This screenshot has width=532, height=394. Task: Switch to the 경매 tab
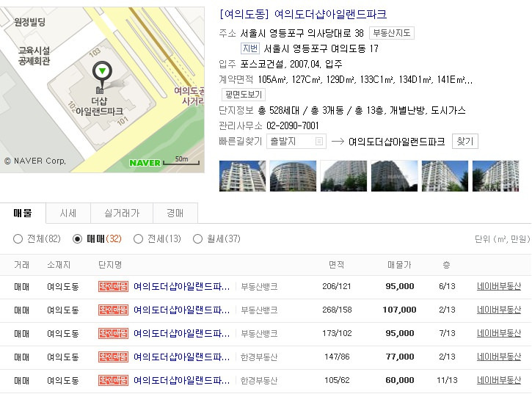tap(175, 213)
